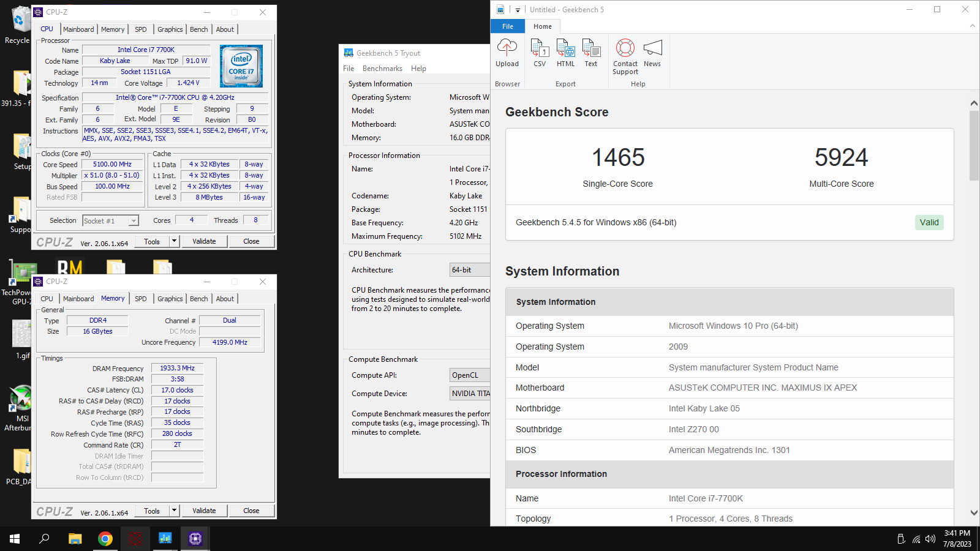Open SPD tab in bottom CPU-Z window
Screen dimensions: 980x551
(x=141, y=299)
